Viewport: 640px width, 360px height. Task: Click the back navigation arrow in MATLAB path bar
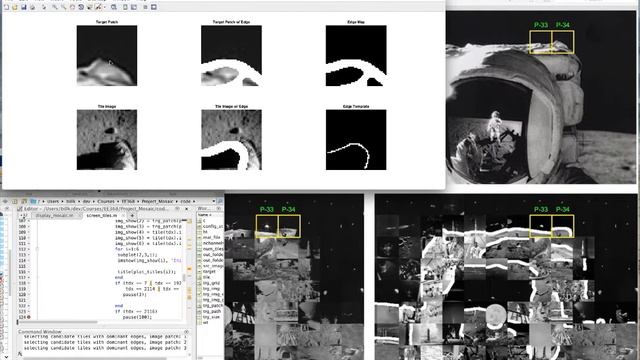[x=5, y=201]
